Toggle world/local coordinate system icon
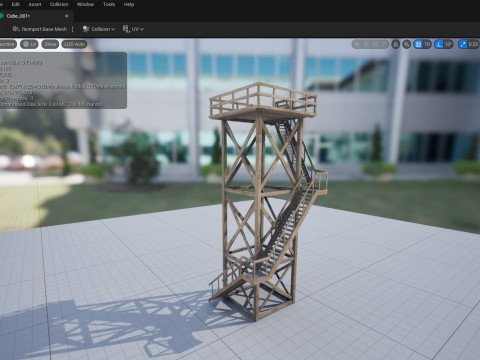This screenshot has width=480, height=360. pyautogui.click(x=396, y=44)
